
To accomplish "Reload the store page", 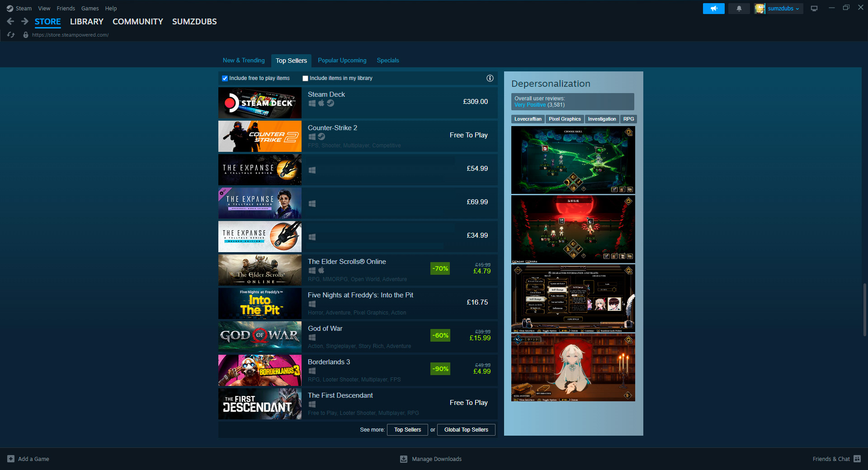I will pos(11,35).
